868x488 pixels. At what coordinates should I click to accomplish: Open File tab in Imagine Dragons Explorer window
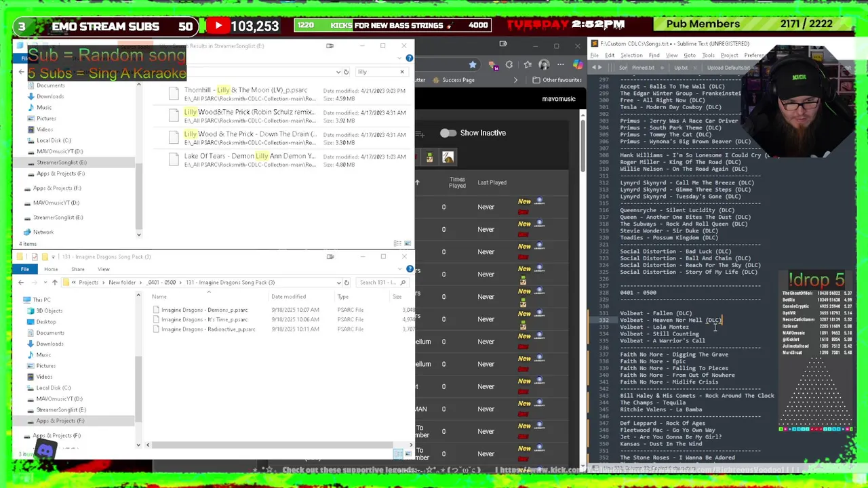pos(25,269)
